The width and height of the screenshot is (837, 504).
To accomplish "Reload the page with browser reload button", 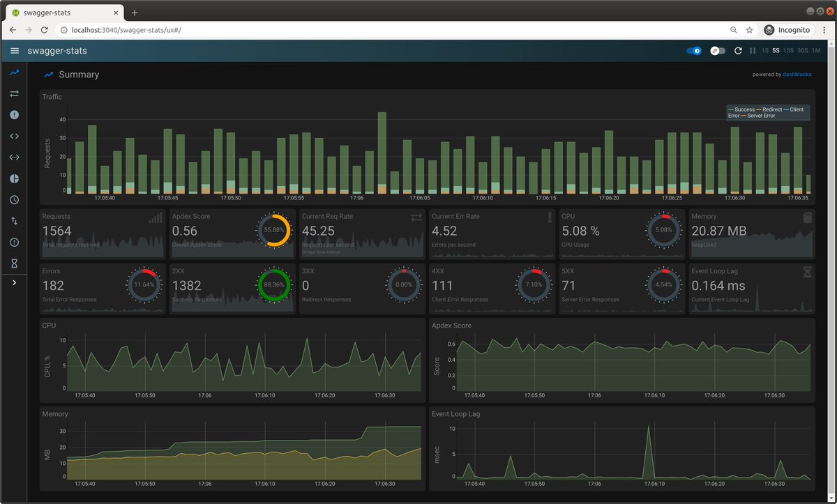I will coord(45,30).
